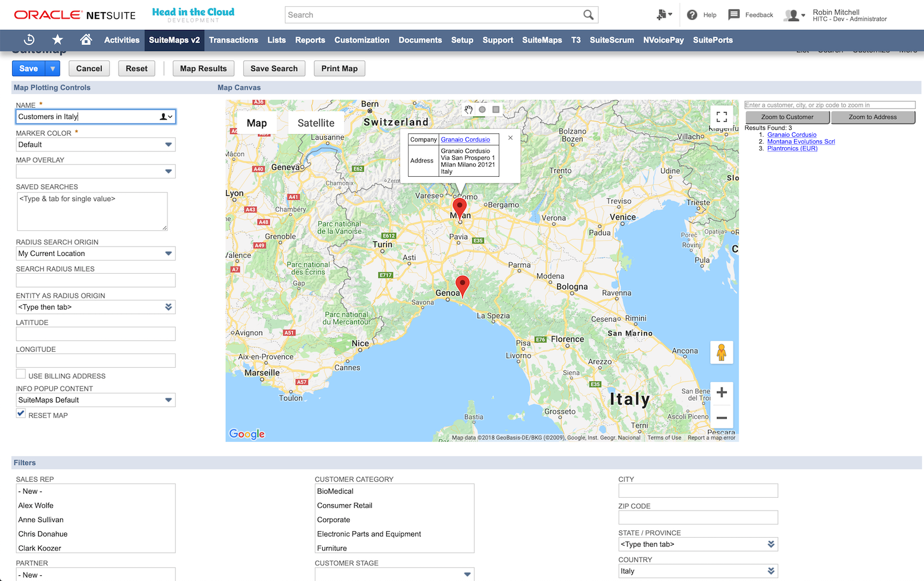The image size is (924, 581).
Task: Click Zoom to Address button
Action: pyautogui.click(x=873, y=117)
